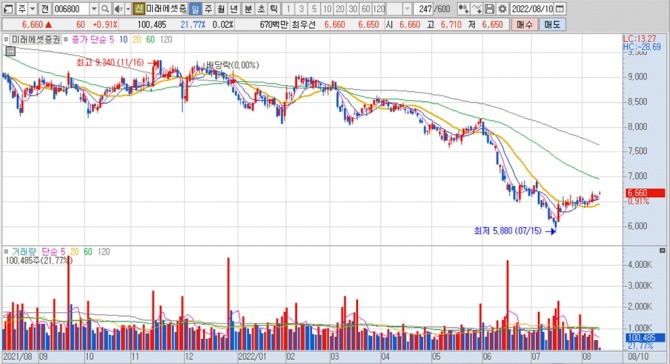Switch to the monthly (월) chart period
Screen dimensions: 670x364
[x=221, y=9]
